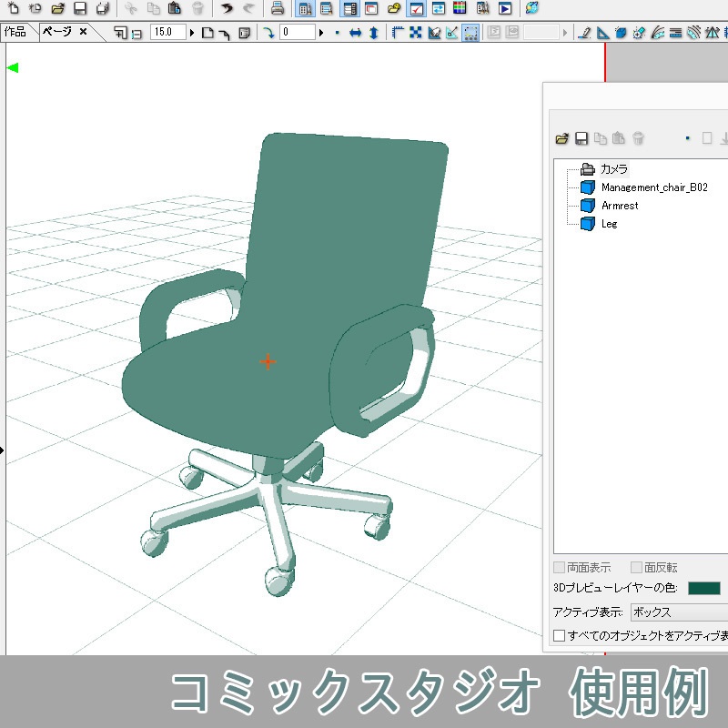The image size is (728, 728).
Task: Toggle the 両面表示 checkbox
Action: tap(558, 566)
